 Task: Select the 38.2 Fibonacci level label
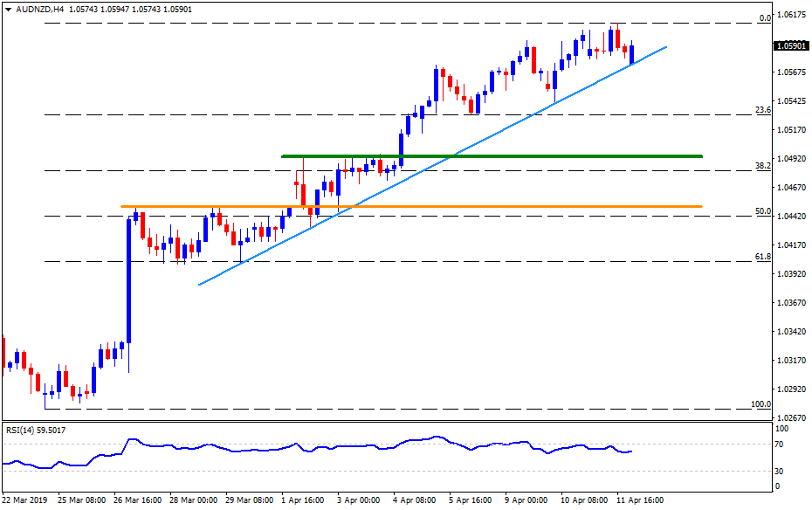coord(761,165)
